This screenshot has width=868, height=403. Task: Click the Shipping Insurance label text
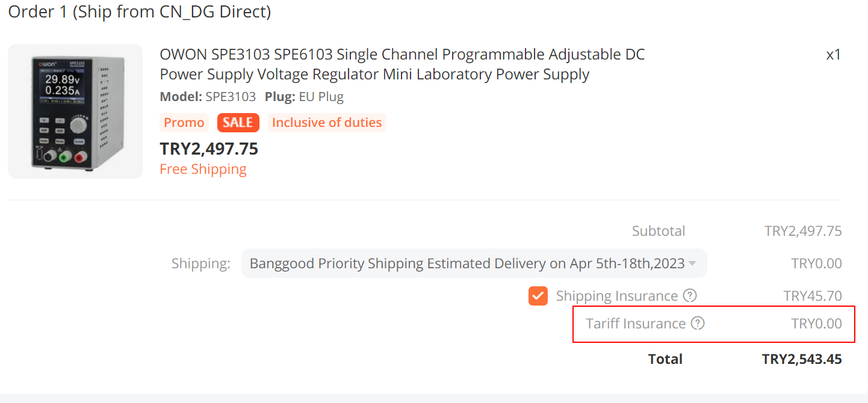coord(616,296)
